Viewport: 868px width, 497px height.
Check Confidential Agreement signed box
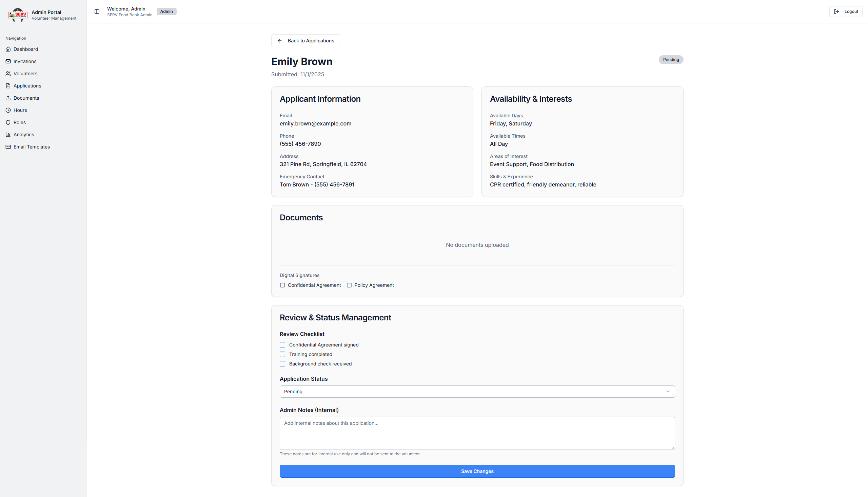(282, 345)
